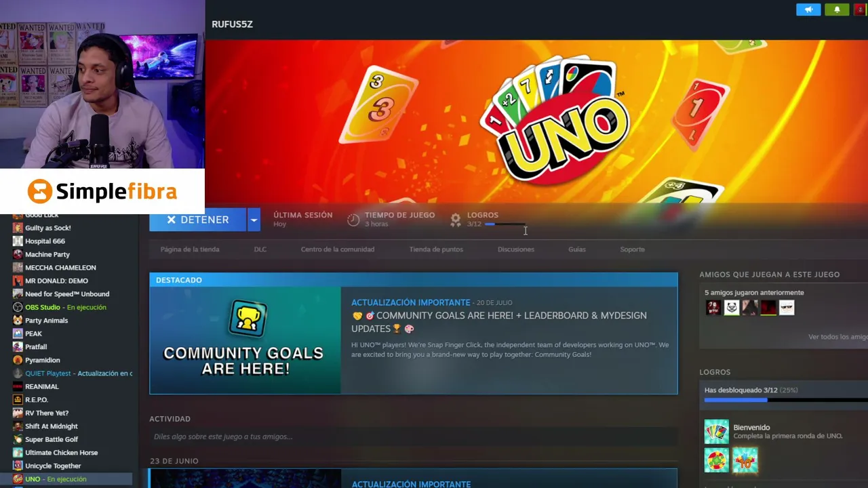Click the Need for Speed Unbound icon

(18, 294)
